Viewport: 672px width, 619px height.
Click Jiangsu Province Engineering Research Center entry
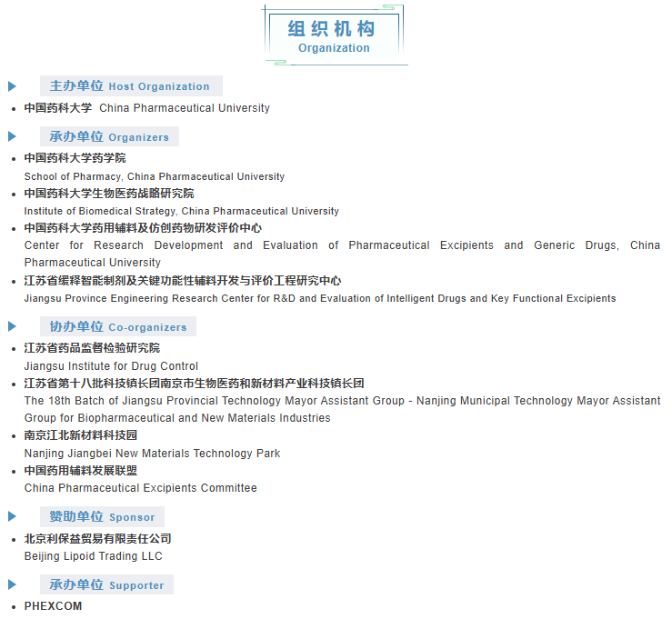click(319, 298)
